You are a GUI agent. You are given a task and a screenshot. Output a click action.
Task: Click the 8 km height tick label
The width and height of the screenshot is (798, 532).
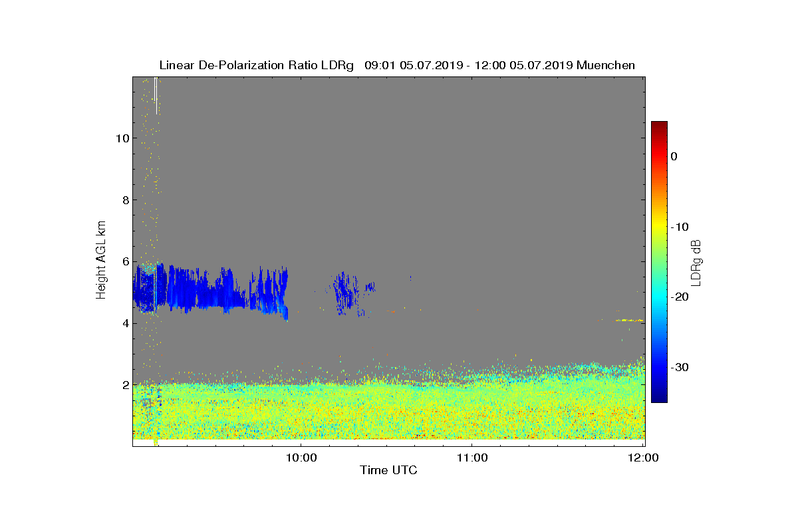[125, 200]
